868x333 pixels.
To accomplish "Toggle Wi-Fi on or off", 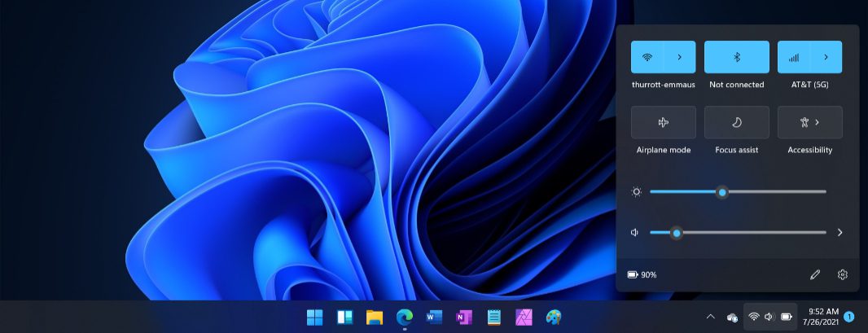I will click(647, 58).
